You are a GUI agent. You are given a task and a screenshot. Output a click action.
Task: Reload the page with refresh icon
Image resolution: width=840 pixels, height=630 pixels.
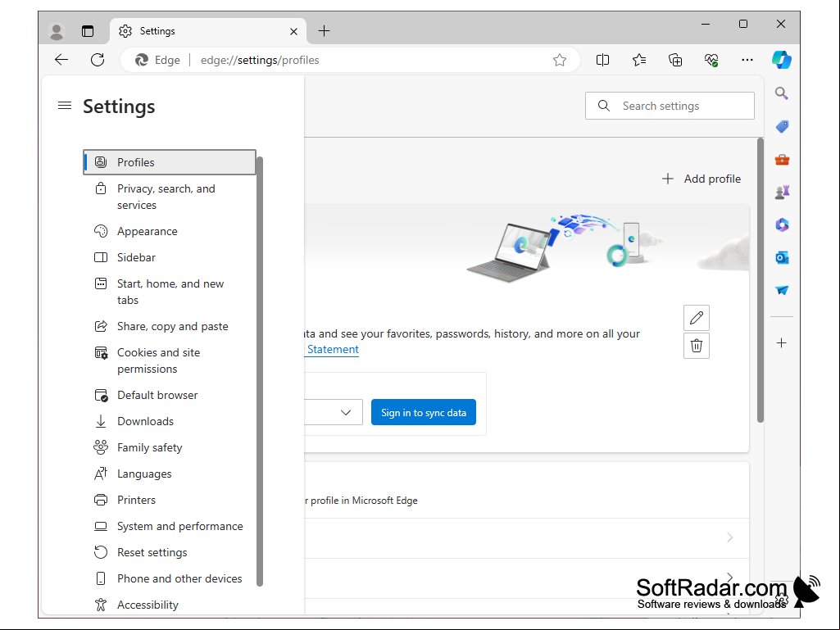(98, 60)
